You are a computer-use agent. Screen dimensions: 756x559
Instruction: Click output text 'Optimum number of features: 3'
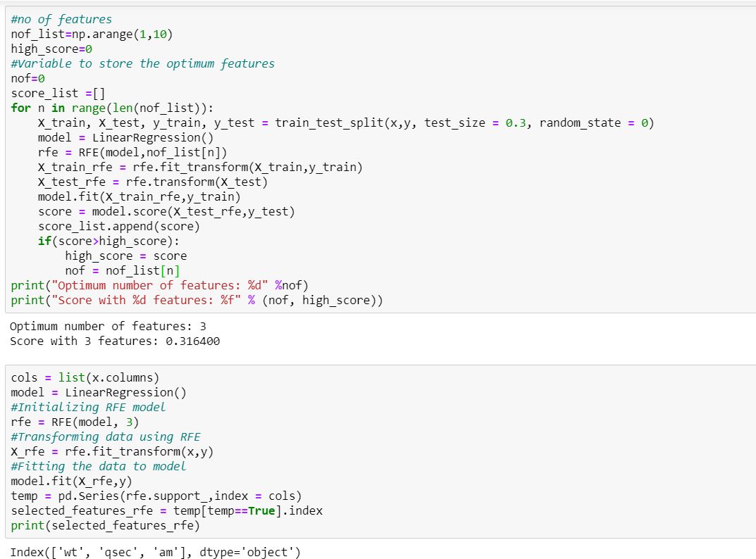click(x=108, y=326)
